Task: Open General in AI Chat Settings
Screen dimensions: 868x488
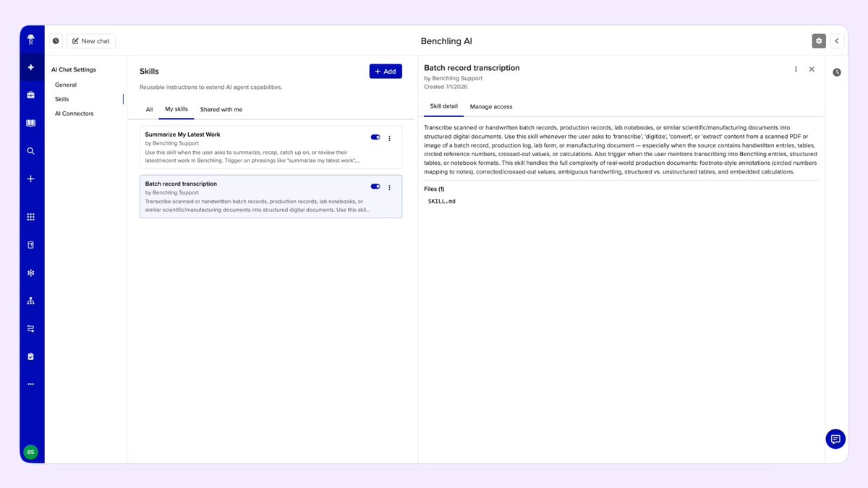Action: 66,85
